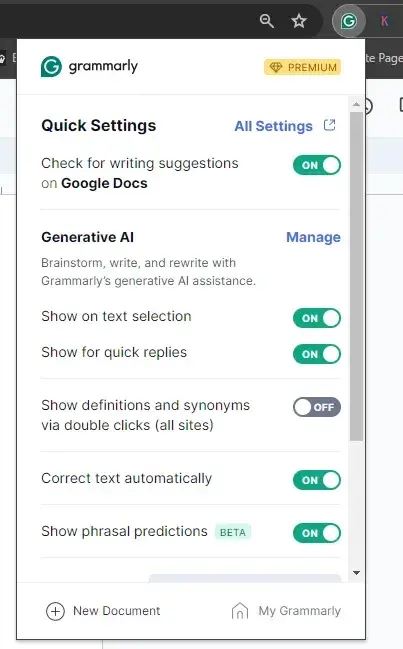Click the scrollbar up arrow
Viewport: 403px width, 649px height.
pyautogui.click(x=356, y=104)
